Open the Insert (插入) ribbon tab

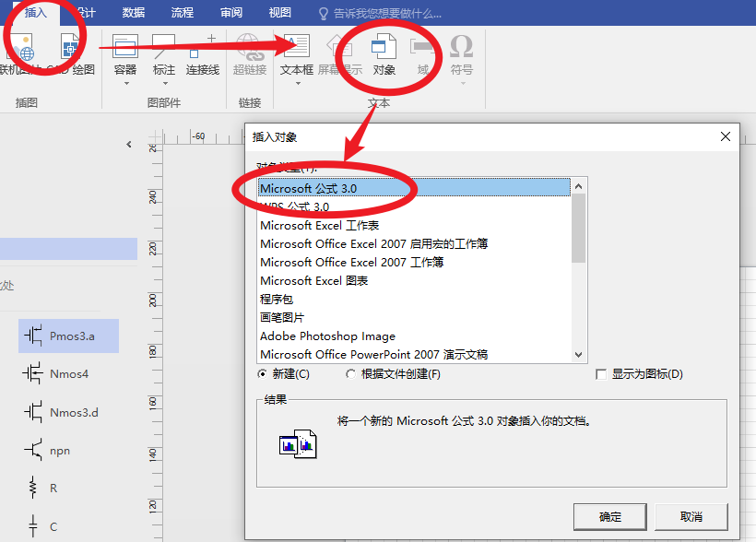click(36, 13)
